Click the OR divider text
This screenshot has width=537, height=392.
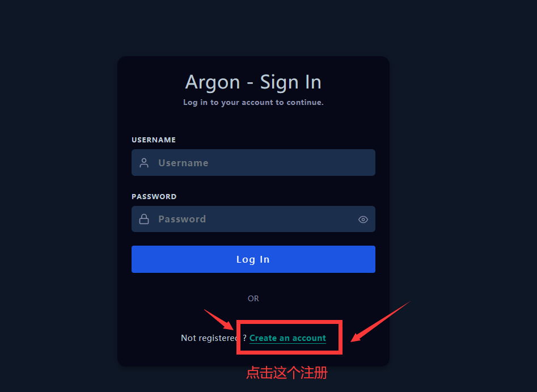pyautogui.click(x=253, y=298)
